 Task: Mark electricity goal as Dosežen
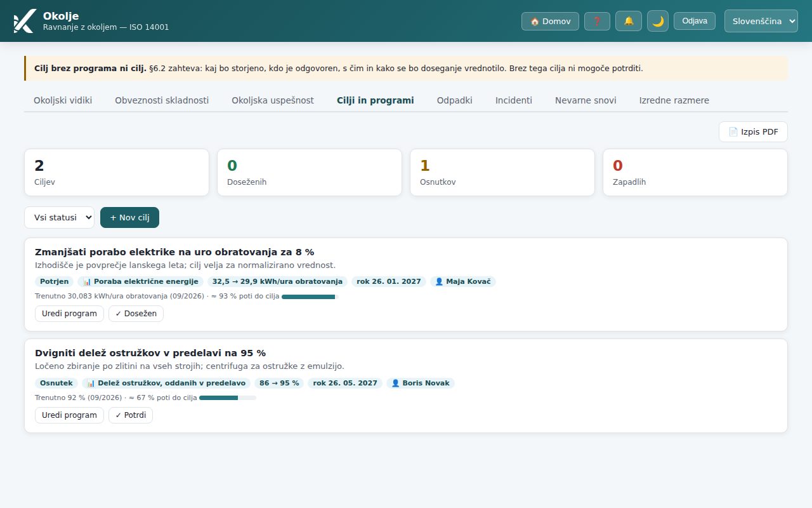(136, 313)
